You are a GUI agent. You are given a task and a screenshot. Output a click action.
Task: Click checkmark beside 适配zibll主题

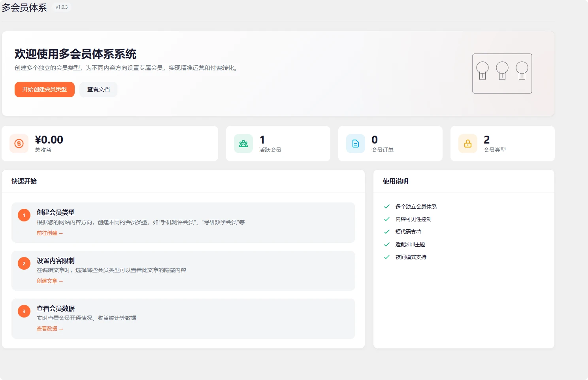pyautogui.click(x=386, y=244)
